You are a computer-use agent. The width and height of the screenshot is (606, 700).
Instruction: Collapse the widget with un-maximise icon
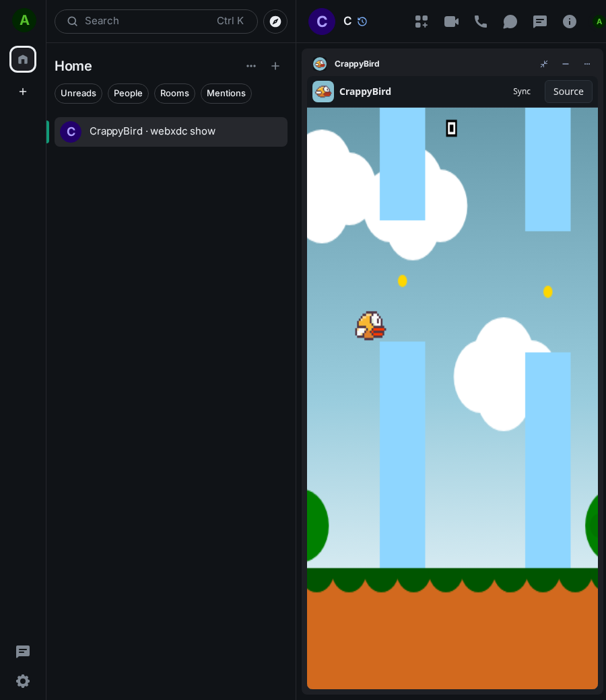click(x=544, y=64)
